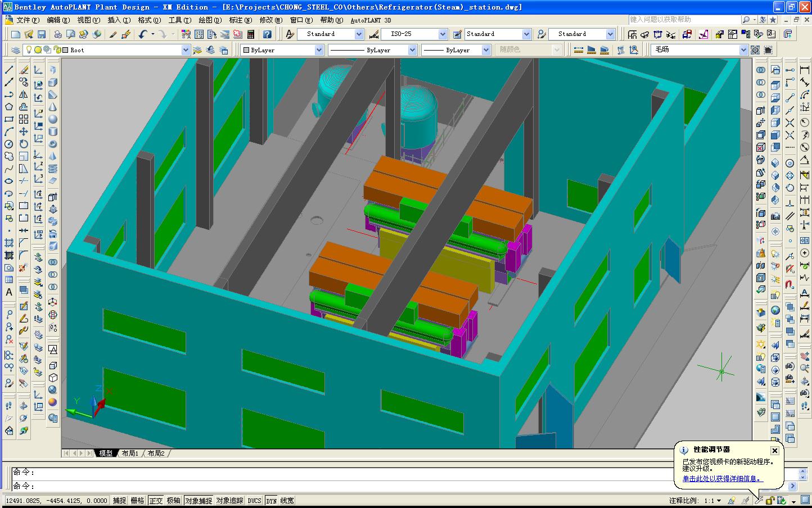Screen dimensions: 812x508
Task: Switch to the 布局2 layout tab
Action: point(156,453)
